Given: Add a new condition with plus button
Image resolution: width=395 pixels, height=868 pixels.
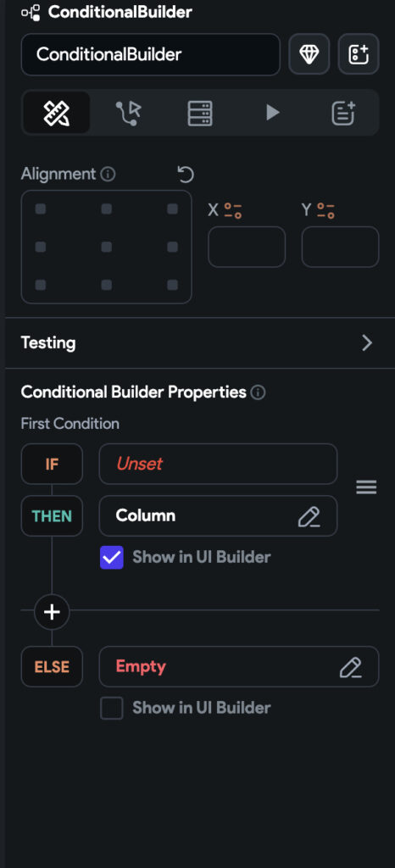Looking at the screenshot, I should coord(52,612).
